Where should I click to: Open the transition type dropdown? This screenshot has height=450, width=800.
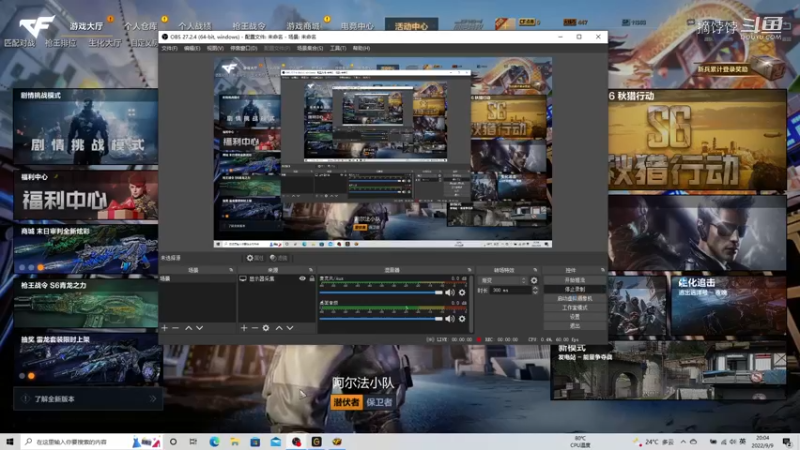(x=503, y=280)
